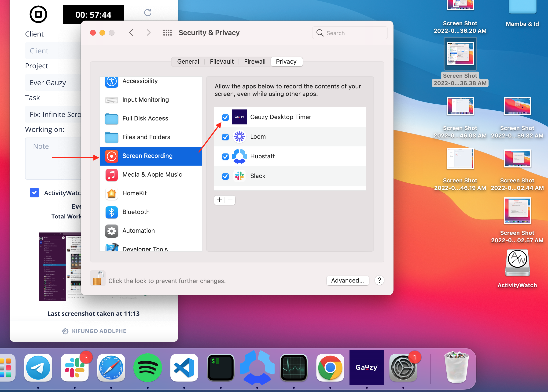This screenshot has height=392, width=548.
Task: Toggle Gauzy Desktop Timer screen recording checkbox
Action: pyautogui.click(x=225, y=117)
